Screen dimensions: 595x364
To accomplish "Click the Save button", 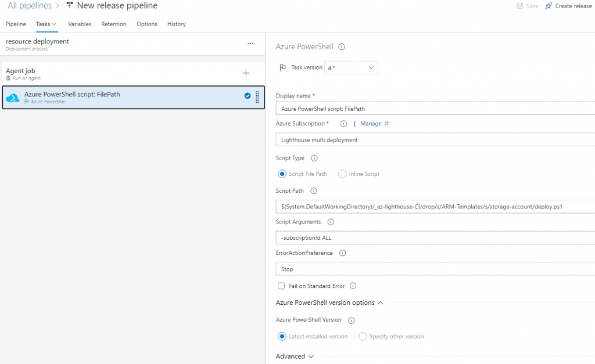I will 528,6.
